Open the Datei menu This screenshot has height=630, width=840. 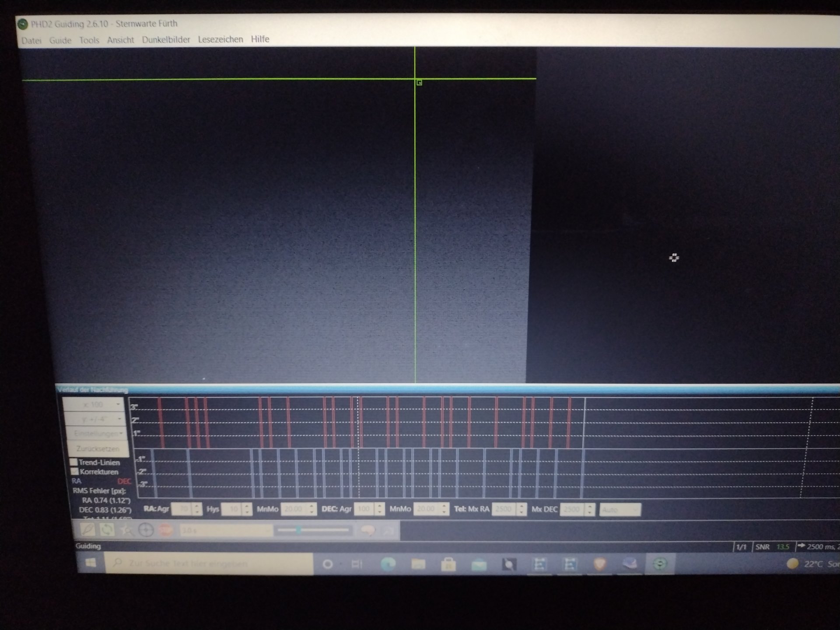click(x=31, y=41)
